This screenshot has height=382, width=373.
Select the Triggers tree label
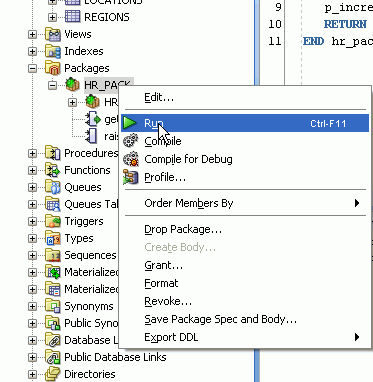[x=84, y=221]
